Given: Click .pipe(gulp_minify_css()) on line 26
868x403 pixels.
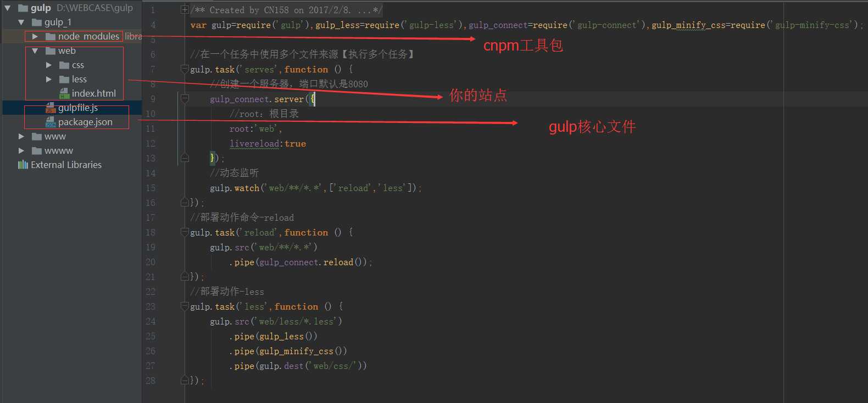Looking at the screenshot, I should (288, 351).
